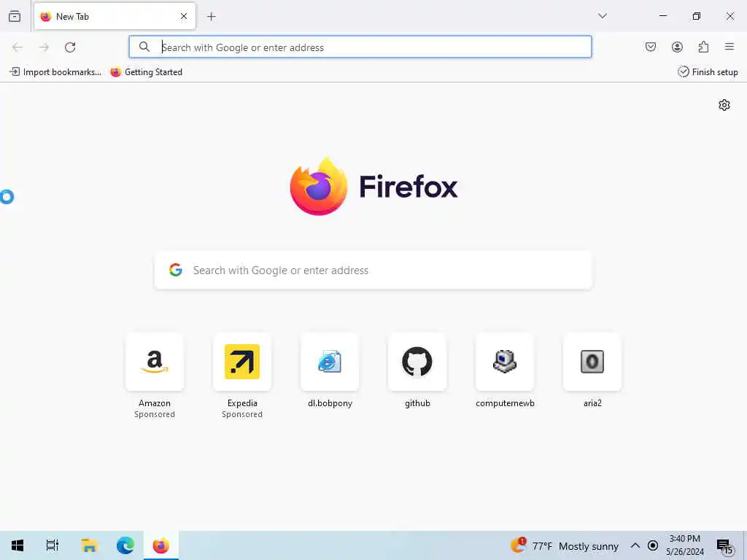Show hidden tray icons chevron
747x560 pixels.
point(635,545)
